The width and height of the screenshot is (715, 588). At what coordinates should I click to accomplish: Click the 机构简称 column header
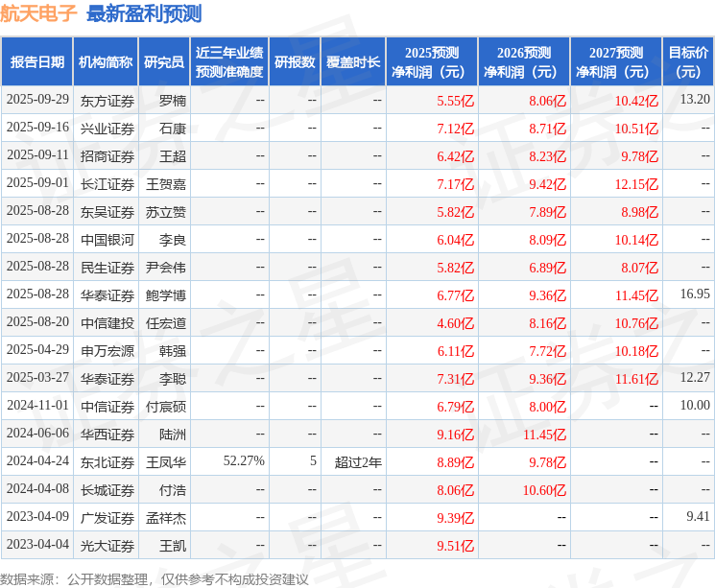[106, 62]
